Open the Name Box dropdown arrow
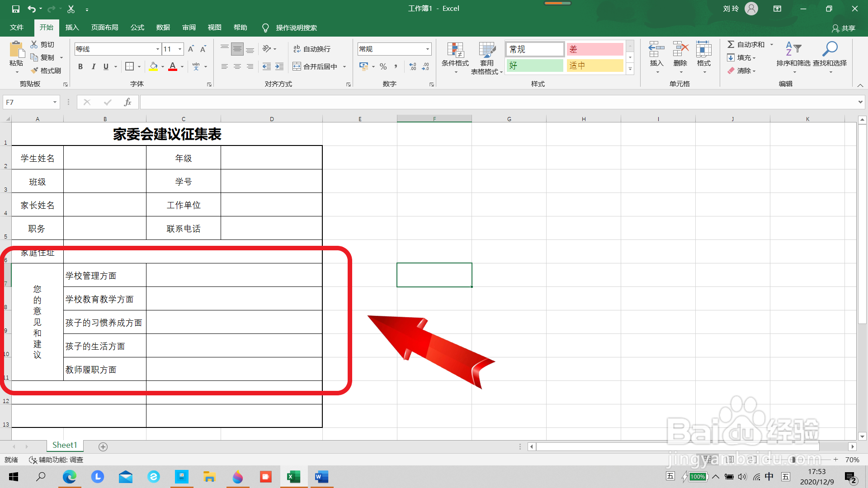This screenshot has width=868, height=488. [x=55, y=102]
